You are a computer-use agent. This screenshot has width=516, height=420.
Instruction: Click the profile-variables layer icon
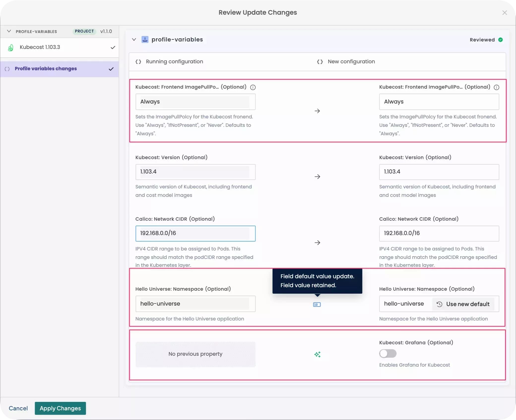pyautogui.click(x=145, y=39)
